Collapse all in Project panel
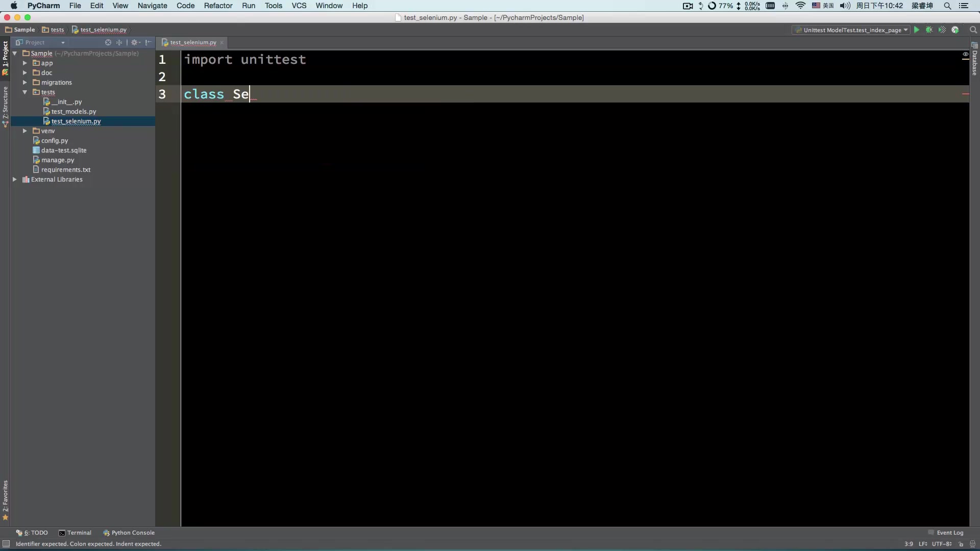 (119, 42)
